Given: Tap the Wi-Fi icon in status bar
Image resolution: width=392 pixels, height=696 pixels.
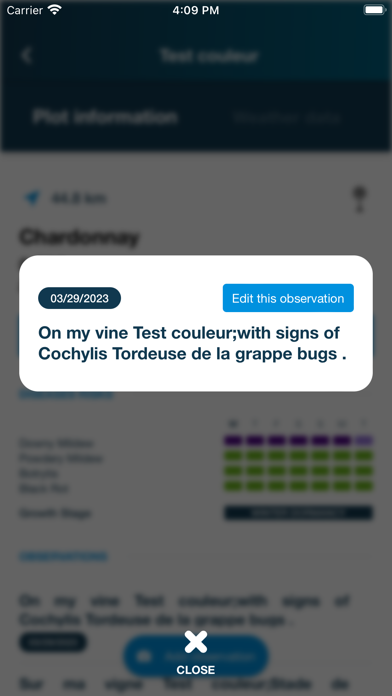Looking at the screenshot, I should [x=55, y=10].
